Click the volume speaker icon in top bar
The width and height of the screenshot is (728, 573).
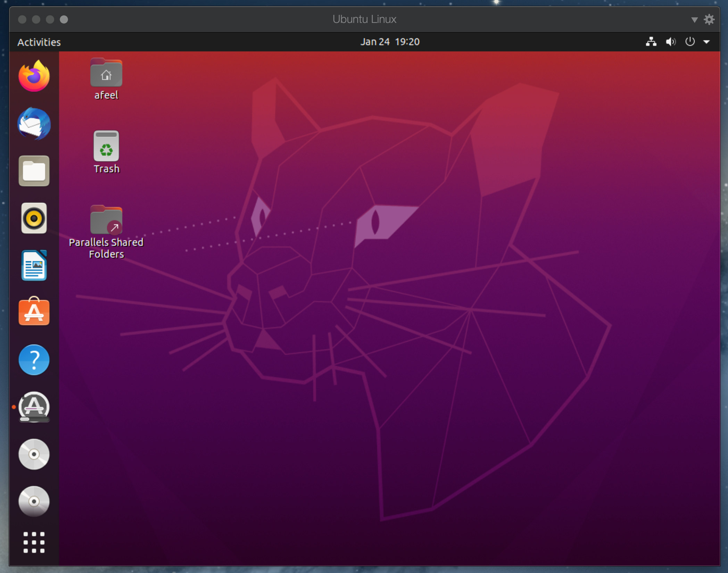click(x=670, y=42)
